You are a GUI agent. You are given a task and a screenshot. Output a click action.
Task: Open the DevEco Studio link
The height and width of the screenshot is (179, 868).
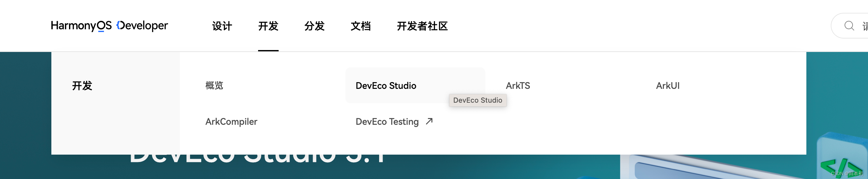pyautogui.click(x=386, y=85)
